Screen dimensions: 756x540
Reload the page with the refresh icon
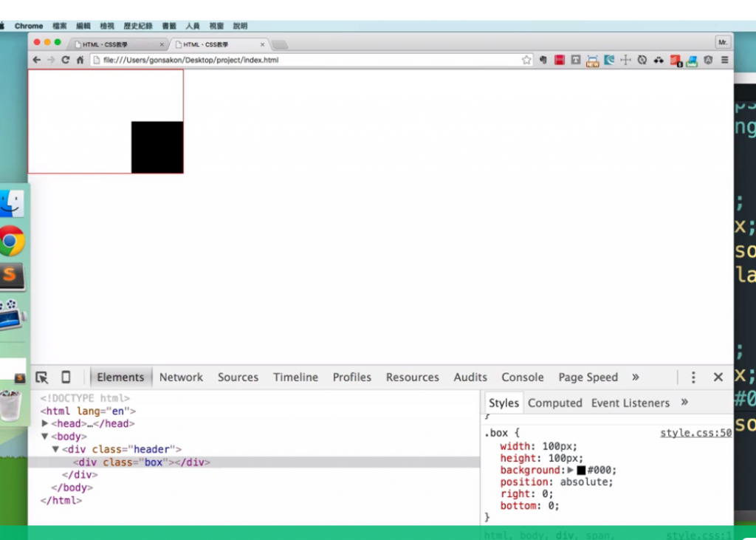tap(66, 60)
